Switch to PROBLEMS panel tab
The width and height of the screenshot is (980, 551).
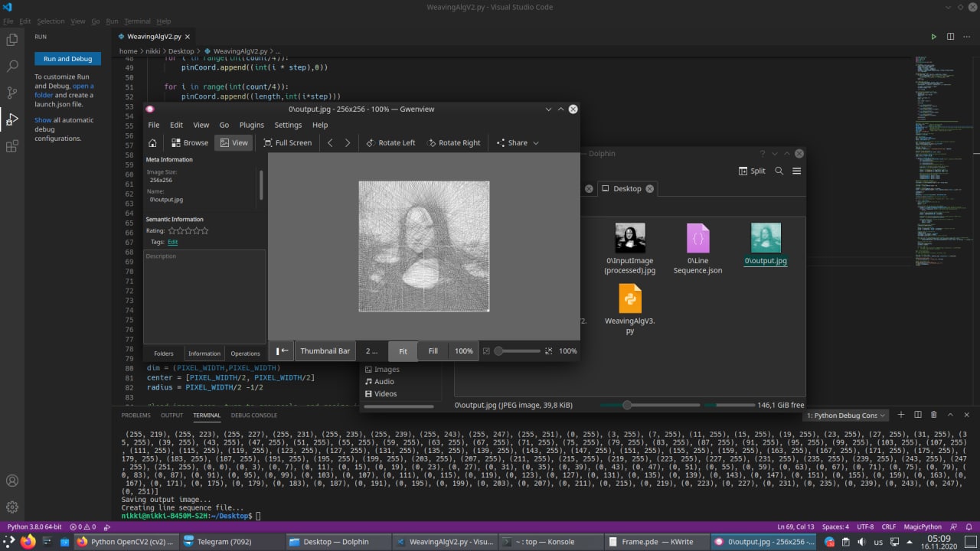(x=136, y=415)
